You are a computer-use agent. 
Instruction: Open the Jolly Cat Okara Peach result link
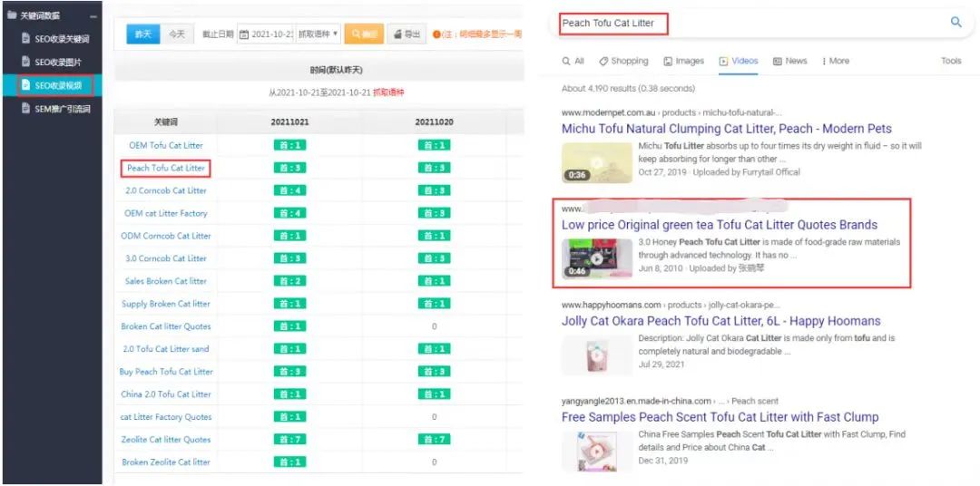pyautogui.click(x=720, y=321)
